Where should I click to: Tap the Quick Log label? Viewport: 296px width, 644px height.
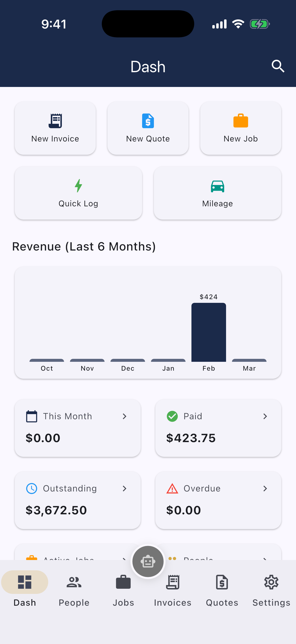point(79,204)
